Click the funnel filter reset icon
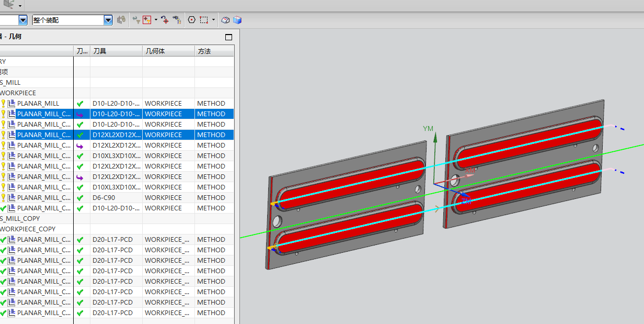Viewport: 644px width, 324px height. (x=136, y=20)
